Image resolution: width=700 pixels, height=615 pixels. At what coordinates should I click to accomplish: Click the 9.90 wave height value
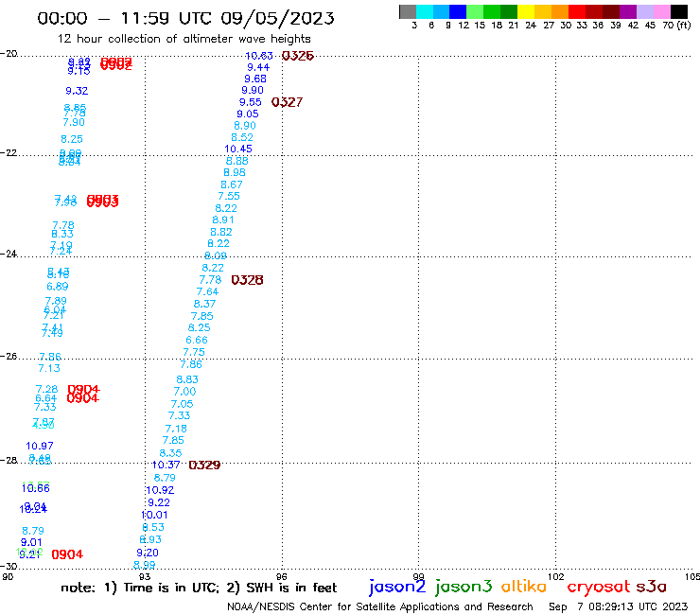pos(253,90)
